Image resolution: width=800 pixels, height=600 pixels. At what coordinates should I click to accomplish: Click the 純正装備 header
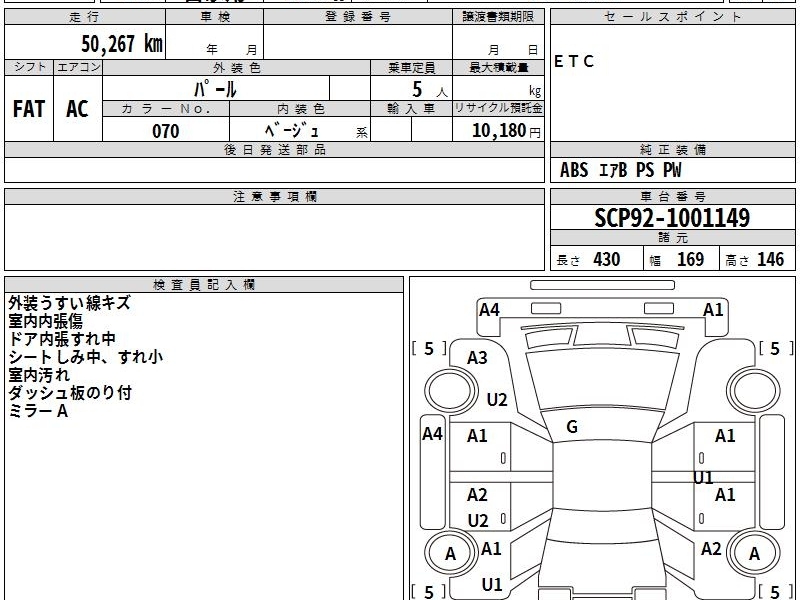tap(673, 150)
